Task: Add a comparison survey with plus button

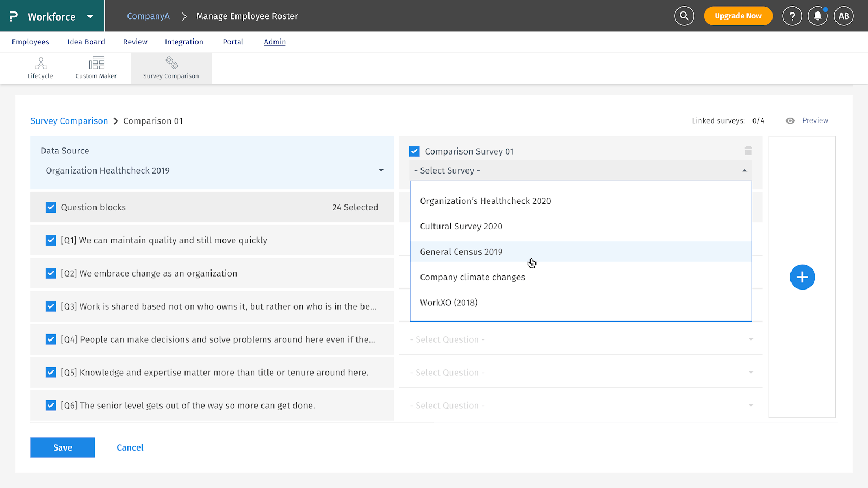Action: (x=802, y=277)
